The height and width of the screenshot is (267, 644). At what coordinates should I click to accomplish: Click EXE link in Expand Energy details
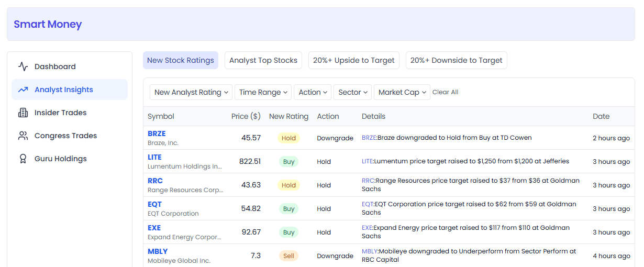pos(367,228)
